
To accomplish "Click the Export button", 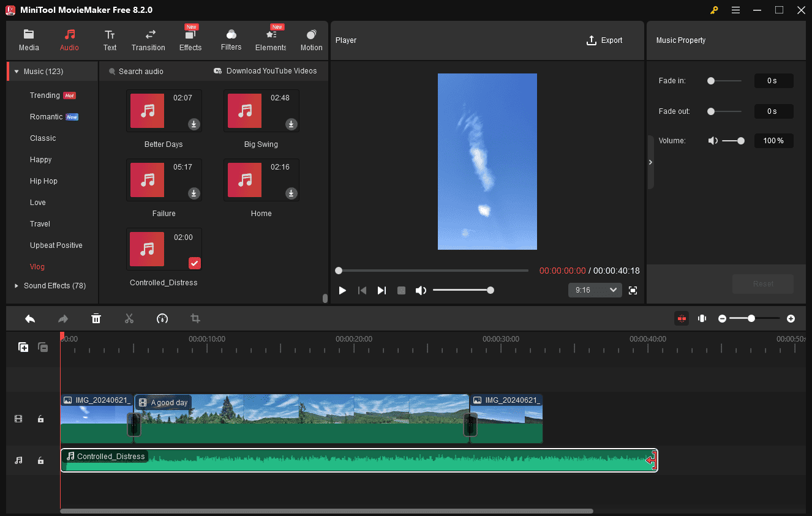I will point(604,40).
